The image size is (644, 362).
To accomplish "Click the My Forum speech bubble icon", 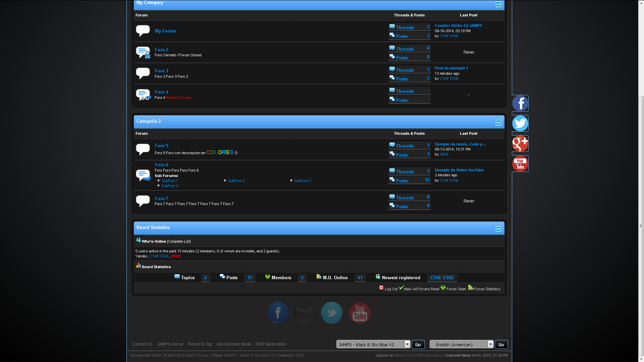I will (x=143, y=31).
